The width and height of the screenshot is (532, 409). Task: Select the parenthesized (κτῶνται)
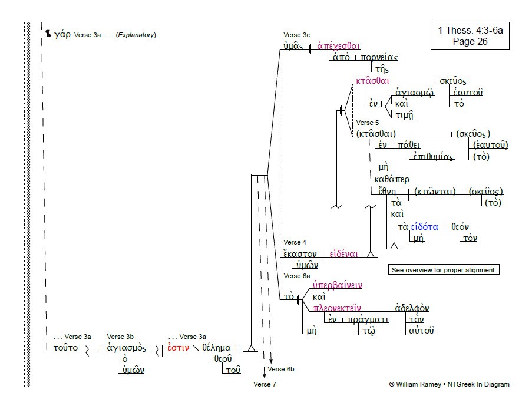tap(435, 192)
